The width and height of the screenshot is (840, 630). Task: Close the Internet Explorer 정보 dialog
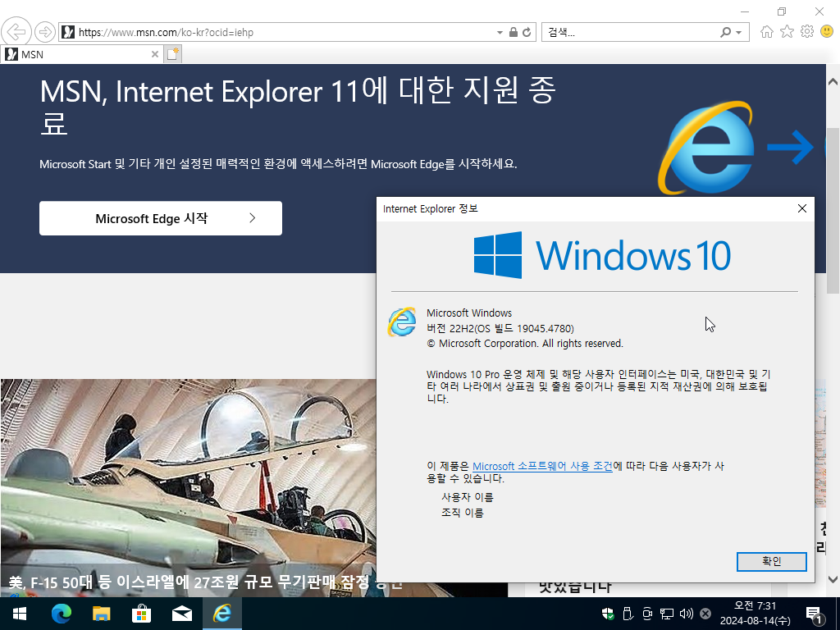[x=802, y=208]
